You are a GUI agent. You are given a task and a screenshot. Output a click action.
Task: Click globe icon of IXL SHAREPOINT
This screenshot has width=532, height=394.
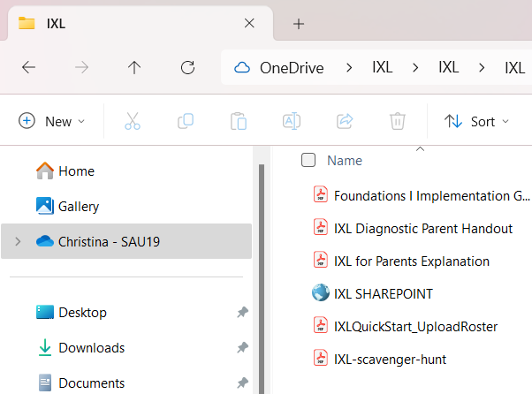(x=321, y=292)
